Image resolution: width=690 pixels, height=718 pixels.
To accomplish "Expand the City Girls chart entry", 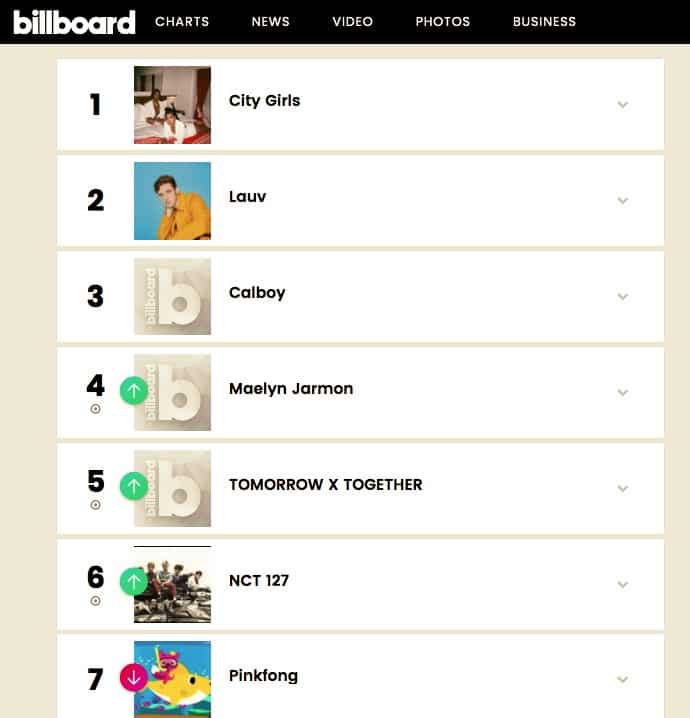I will tap(622, 104).
